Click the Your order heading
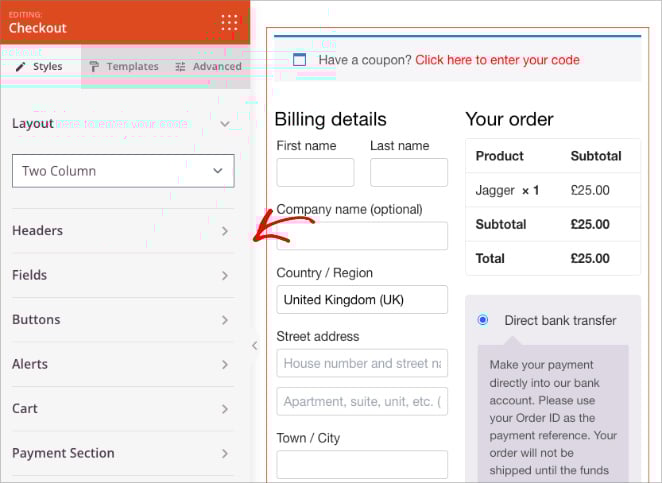The width and height of the screenshot is (662, 483). pos(509,119)
